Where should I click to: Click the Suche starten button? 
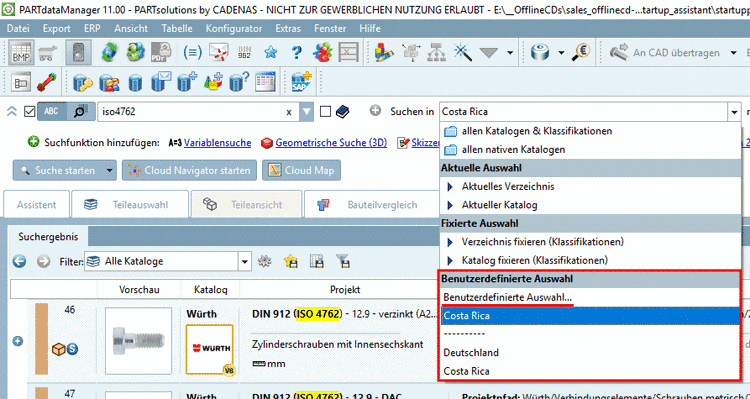pyautogui.click(x=58, y=170)
